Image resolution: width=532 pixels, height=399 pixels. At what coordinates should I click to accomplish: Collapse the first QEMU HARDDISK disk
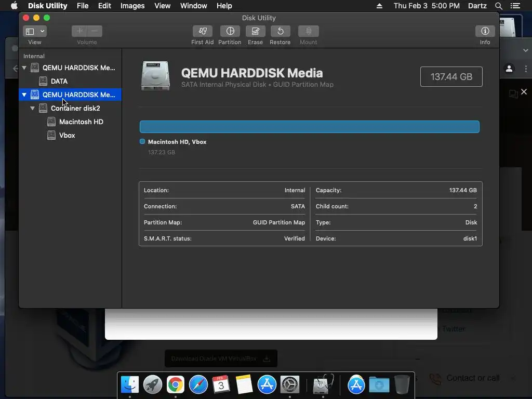[x=24, y=68]
